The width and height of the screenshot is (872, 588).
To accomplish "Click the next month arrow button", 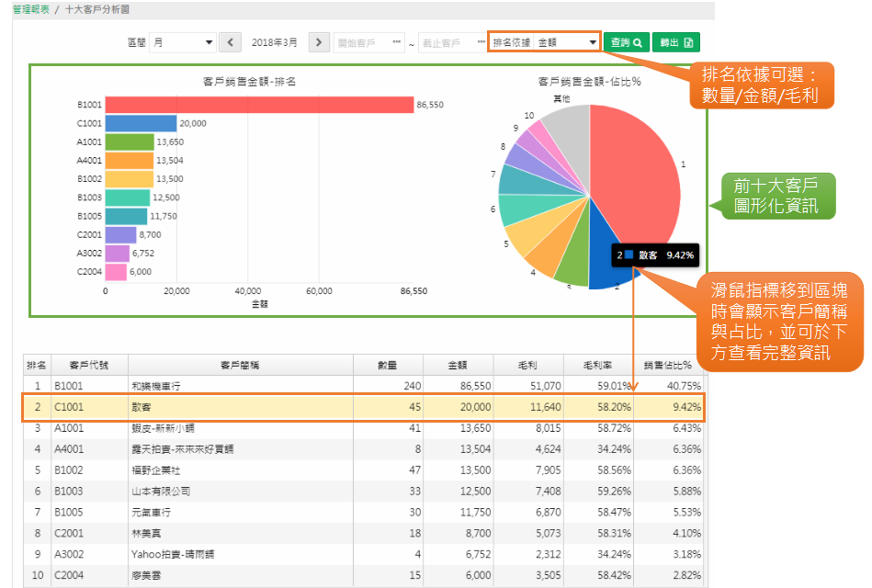I will pos(320,42).
